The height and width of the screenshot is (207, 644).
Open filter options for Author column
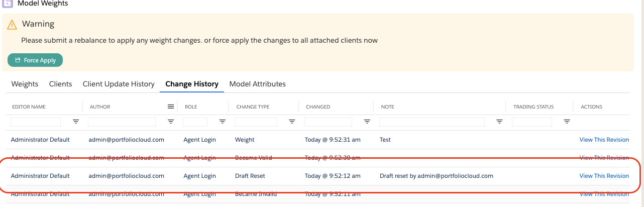[171, 122]
